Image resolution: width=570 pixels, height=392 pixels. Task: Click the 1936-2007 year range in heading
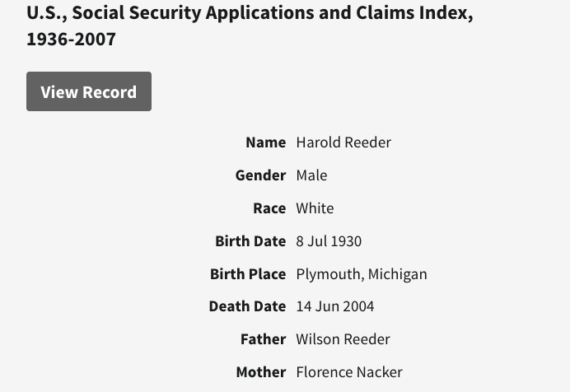(71, 39)
